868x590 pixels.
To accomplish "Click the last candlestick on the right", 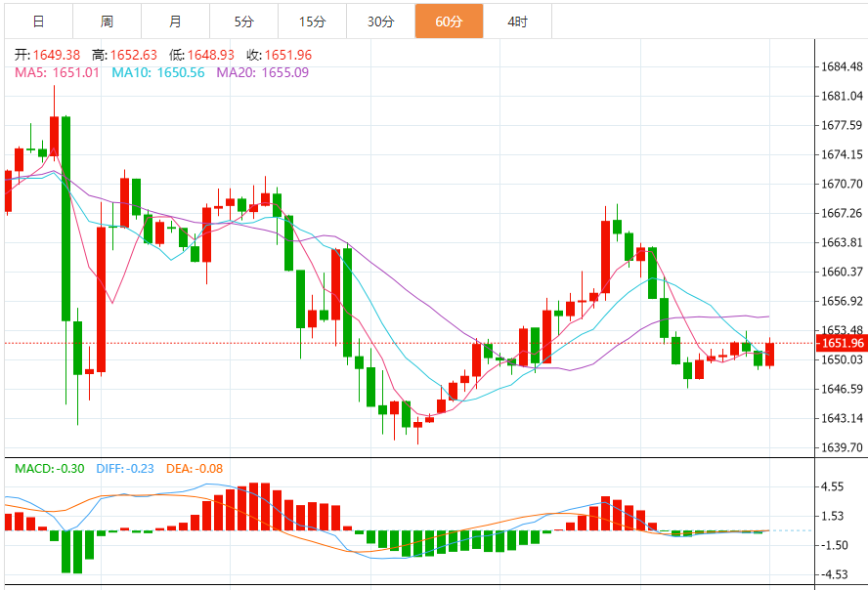I will tap(769, 354).
